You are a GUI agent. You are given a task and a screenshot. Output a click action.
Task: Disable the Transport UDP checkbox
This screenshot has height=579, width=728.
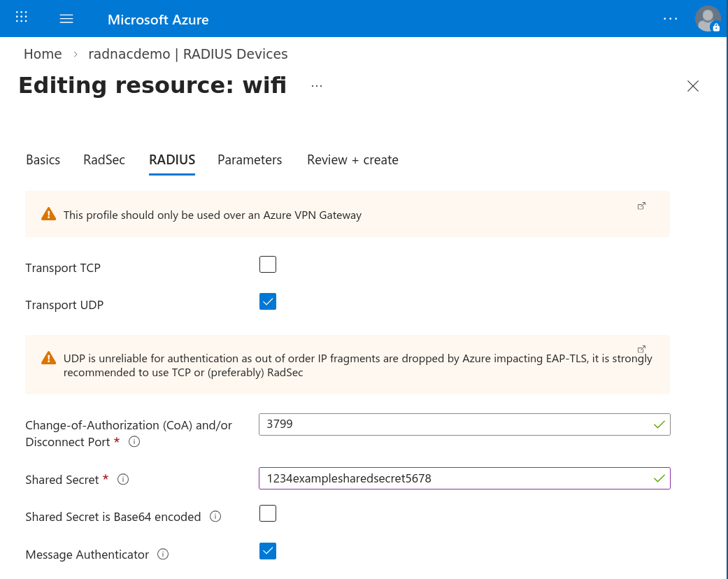pos(268,301)
